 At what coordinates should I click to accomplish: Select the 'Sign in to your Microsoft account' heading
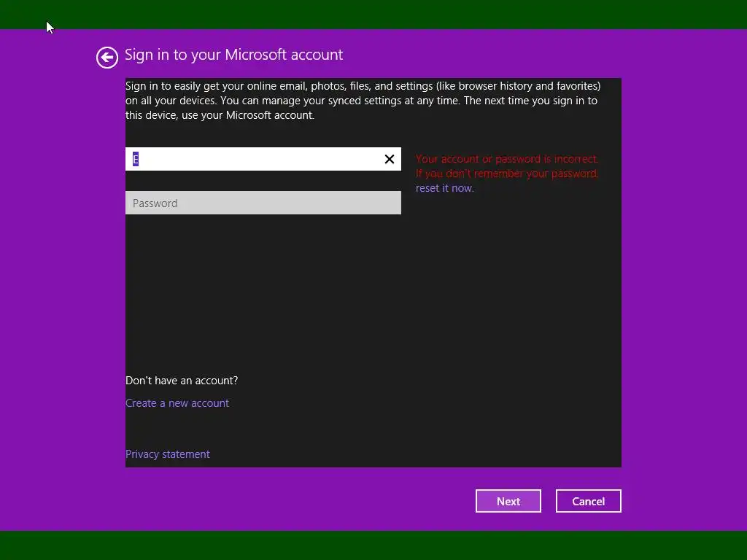[233, 55]
